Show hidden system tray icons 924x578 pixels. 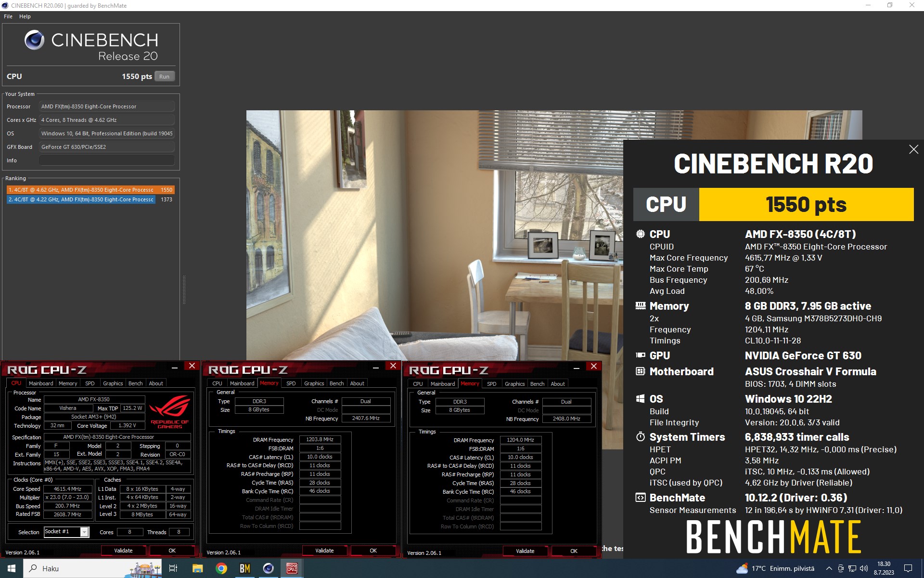tap(829, 568)
